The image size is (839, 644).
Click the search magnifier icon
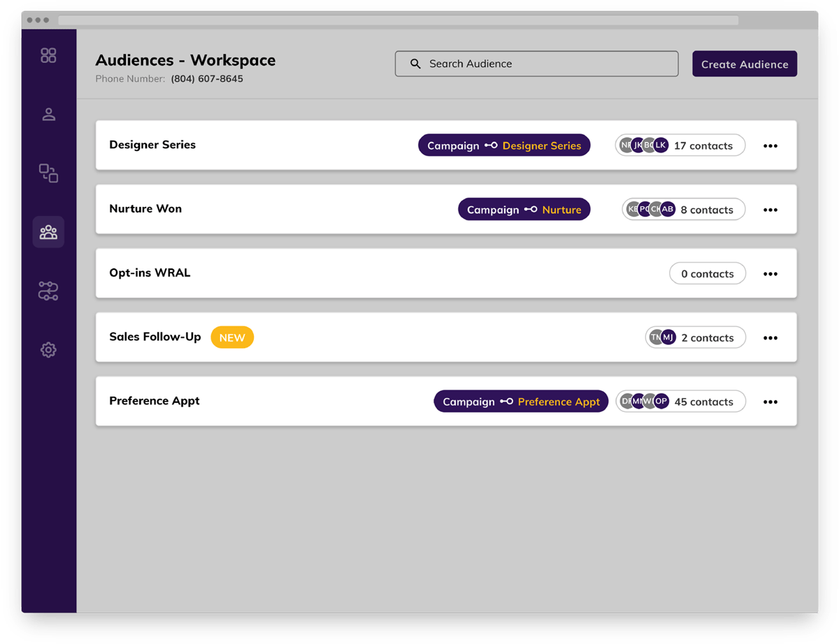(415, 64)
